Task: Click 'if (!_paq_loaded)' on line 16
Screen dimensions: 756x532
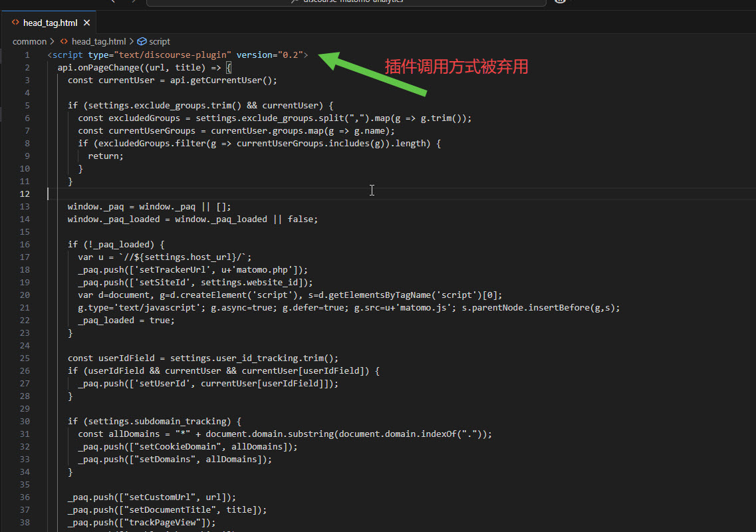Action: pyautogui.click(x=111, y=245)
